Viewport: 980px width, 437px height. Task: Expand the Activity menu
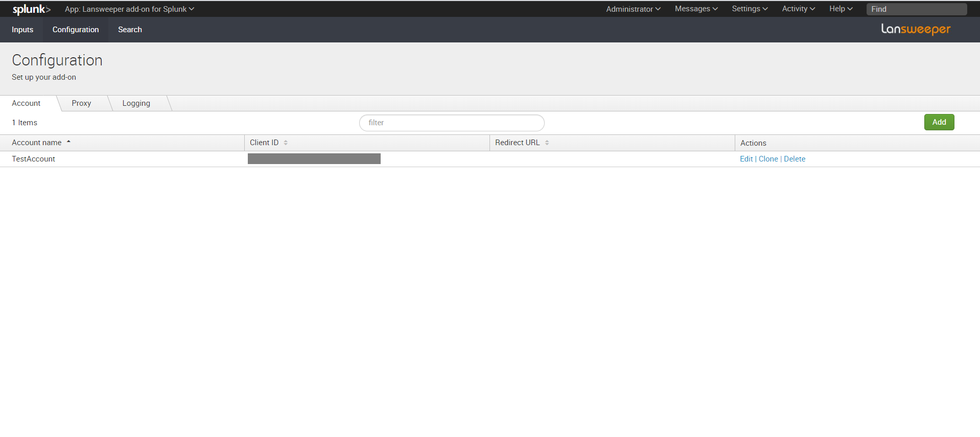[x=798, y=9]
